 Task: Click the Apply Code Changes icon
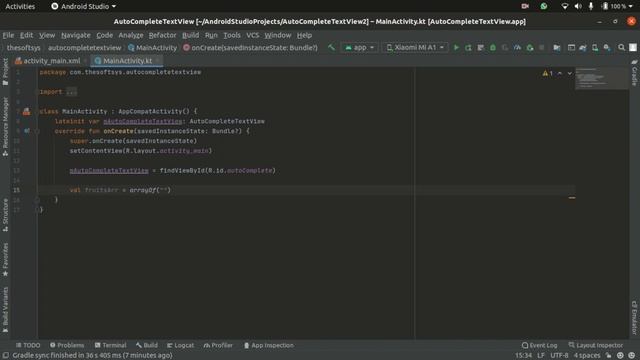point(480,48)
